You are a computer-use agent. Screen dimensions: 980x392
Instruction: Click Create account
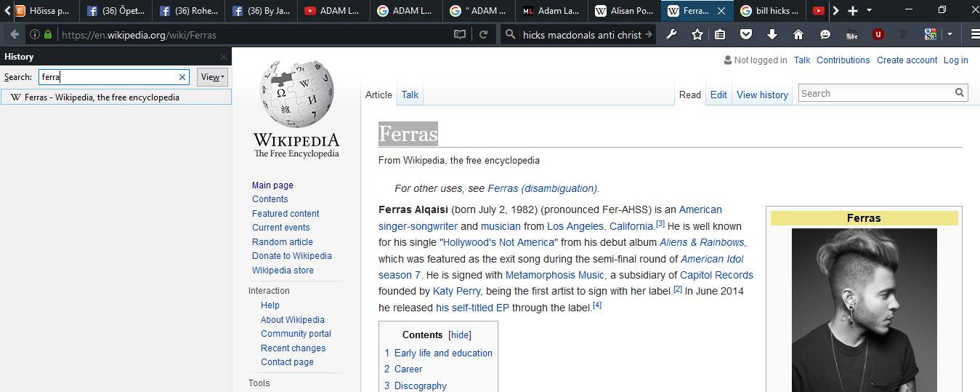[x=907, y=60]
